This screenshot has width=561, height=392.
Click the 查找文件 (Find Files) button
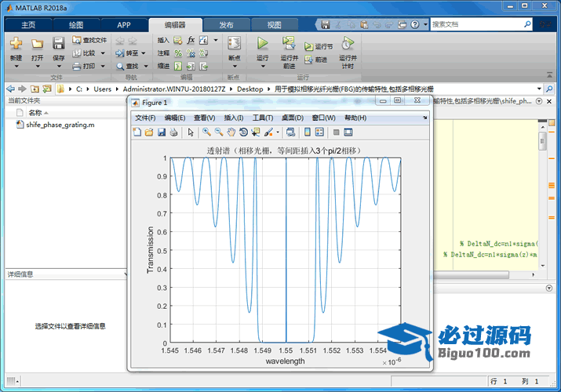(x=89, y=40)
